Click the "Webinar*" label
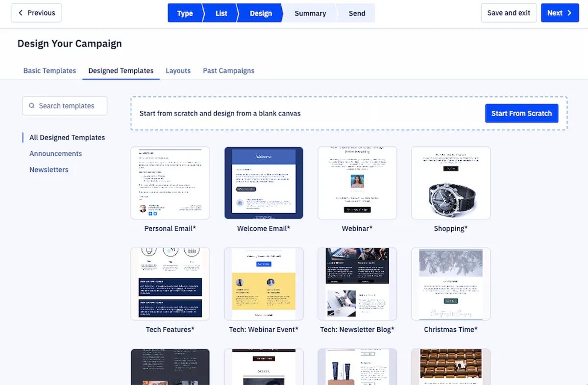This screenshot has width=588, height=385. pyautogui.click(x=357, y=229)
